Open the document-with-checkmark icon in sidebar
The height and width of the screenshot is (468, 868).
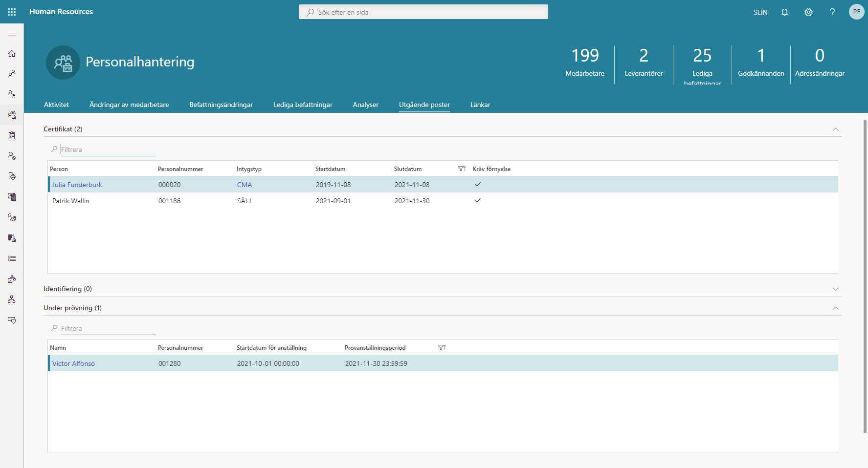tap(12, 176)
